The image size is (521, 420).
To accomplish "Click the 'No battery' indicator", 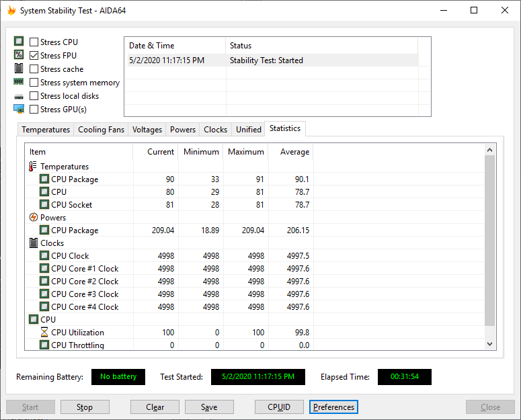I will [118, 377].
